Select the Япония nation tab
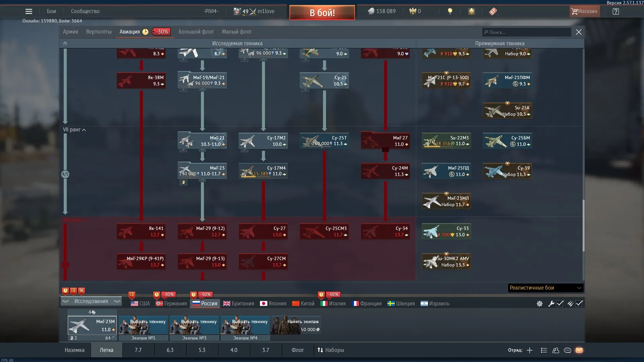The image size is (644, 362). pyautogui.click(x=273, y=304)
